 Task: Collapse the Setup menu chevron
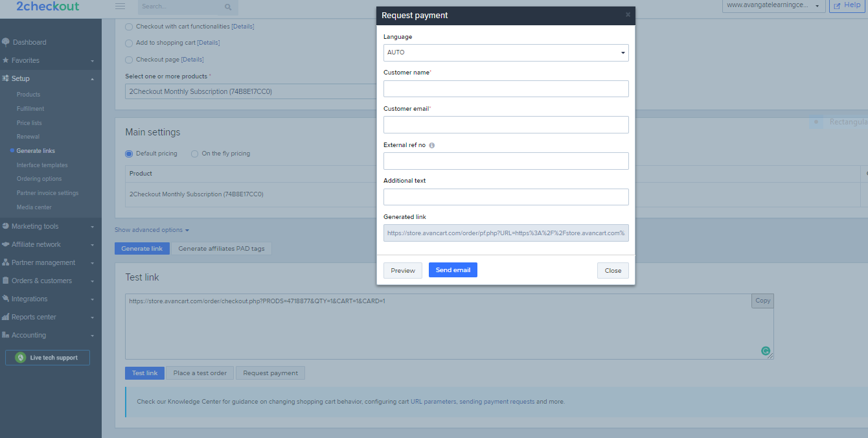[x=92, y=79]
